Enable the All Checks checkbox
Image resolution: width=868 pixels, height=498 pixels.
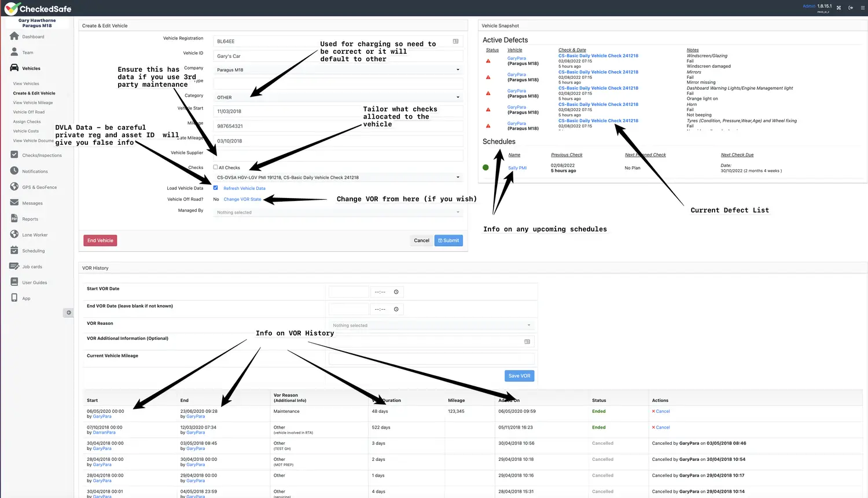[215, 167]
